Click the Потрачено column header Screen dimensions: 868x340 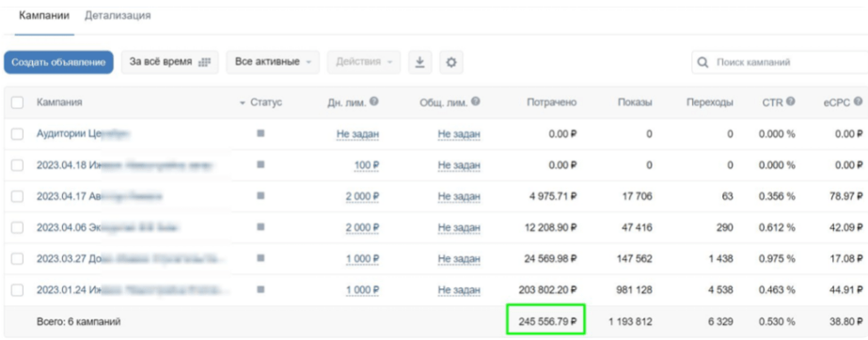coord(551,102)
